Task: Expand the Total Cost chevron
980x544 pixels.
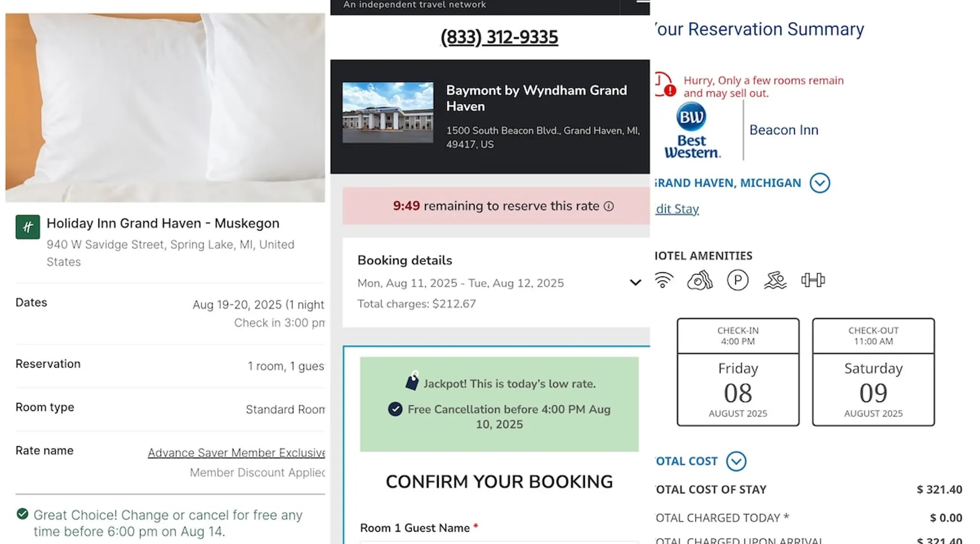Action: point(736,461)
